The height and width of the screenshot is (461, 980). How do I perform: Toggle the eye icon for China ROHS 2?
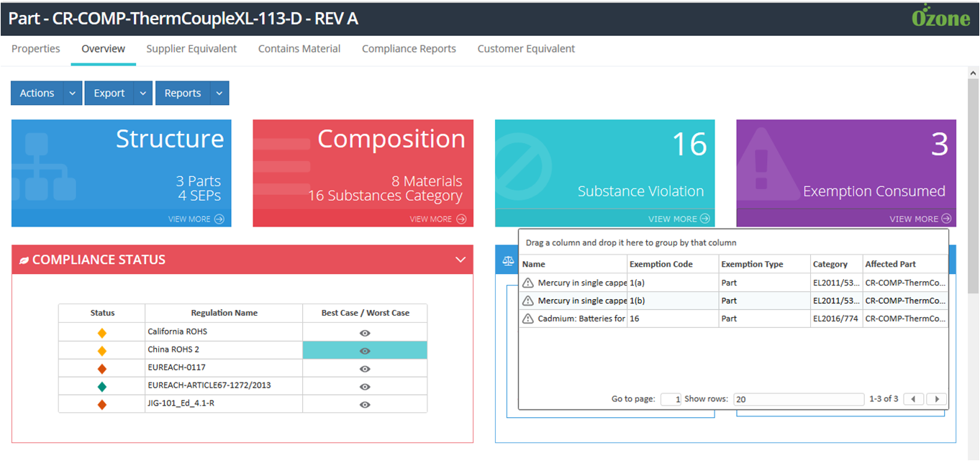365,351
